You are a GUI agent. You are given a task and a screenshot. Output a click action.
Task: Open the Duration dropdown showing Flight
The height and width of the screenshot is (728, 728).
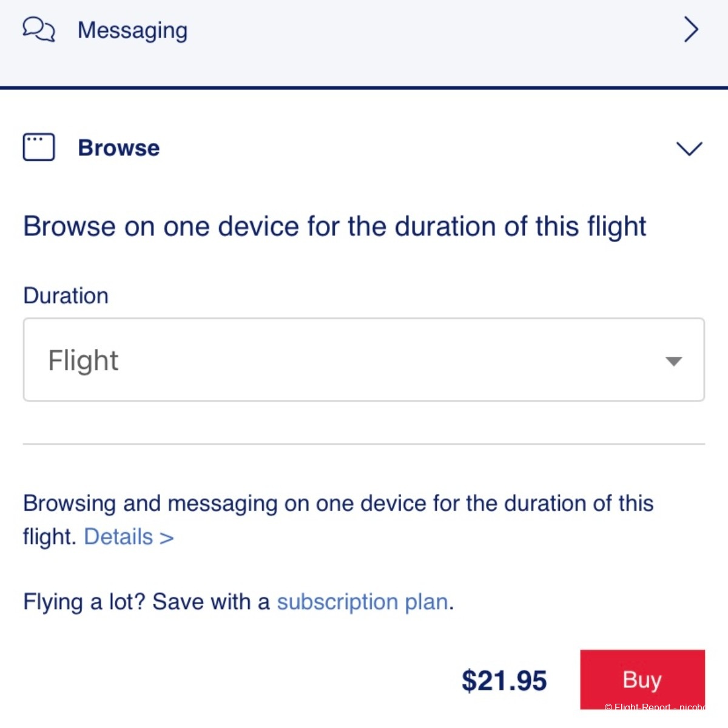point(364,360)
